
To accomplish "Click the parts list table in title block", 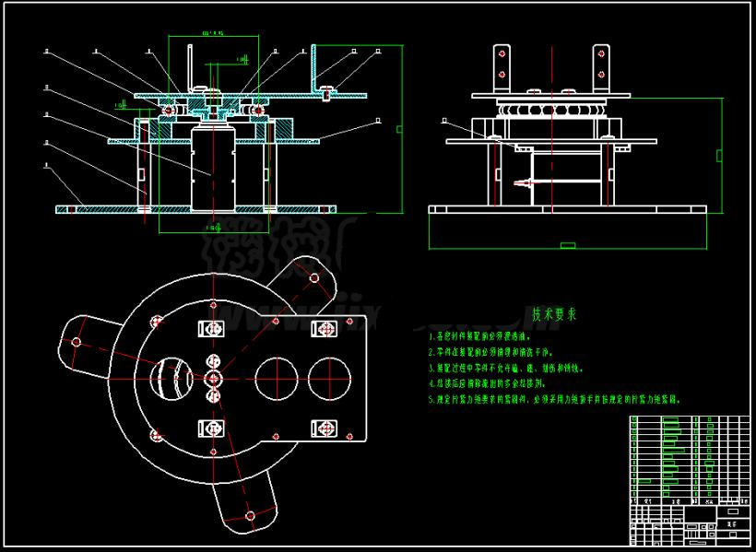I will pyautogui.click(x=691, y=460).
